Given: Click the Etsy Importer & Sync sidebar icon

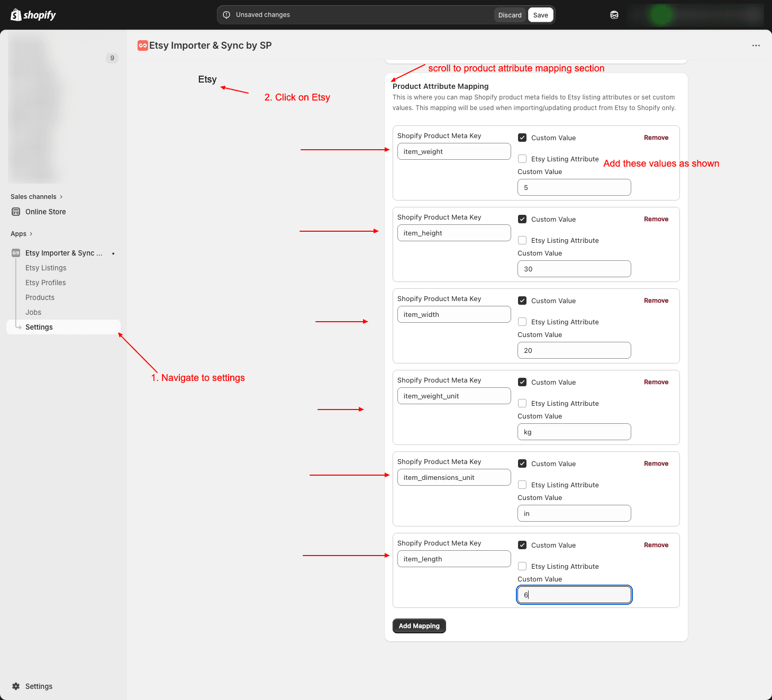Looking at the screenshot, I should coord(16,253).
